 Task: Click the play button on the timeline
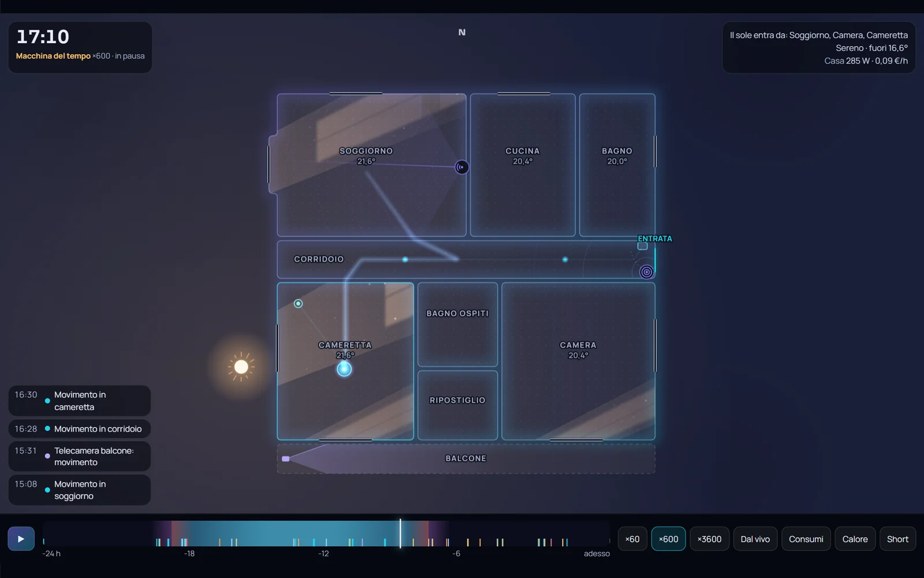coord(21,539)
